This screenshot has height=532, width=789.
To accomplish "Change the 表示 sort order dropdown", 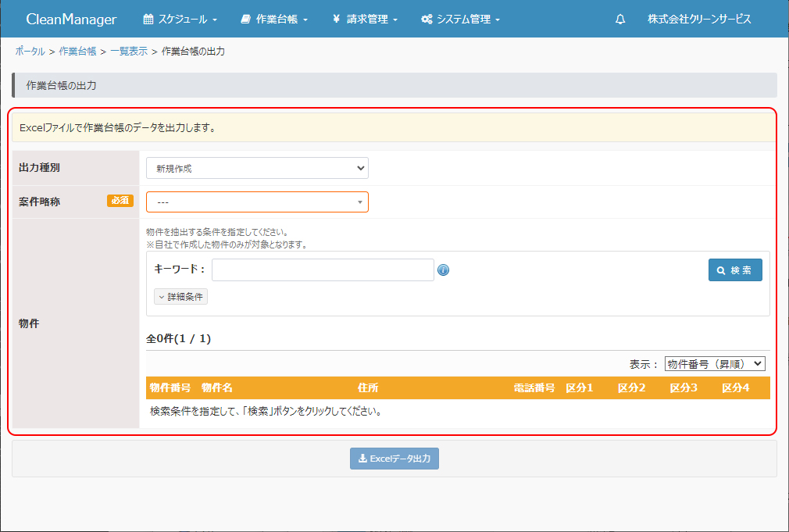I will [x=715, y=364].
